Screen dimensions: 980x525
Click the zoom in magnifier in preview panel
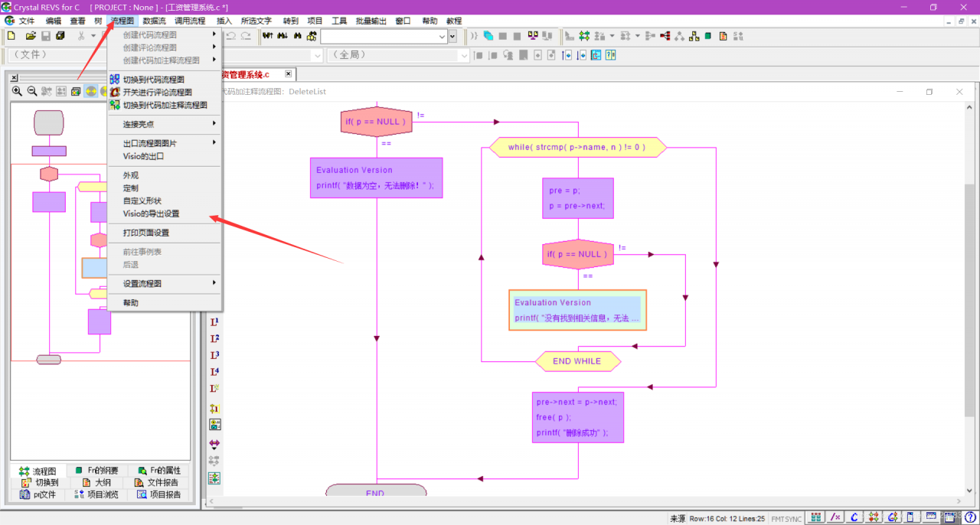[17, 91]
